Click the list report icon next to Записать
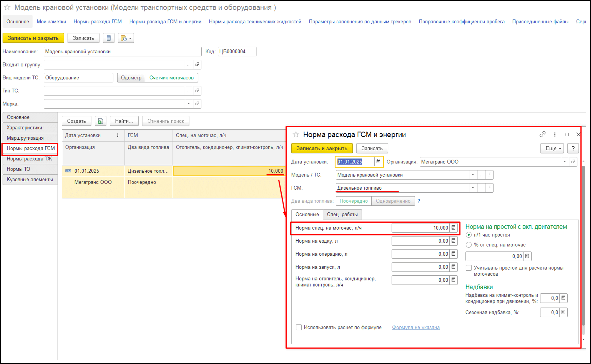 point(109,38)
